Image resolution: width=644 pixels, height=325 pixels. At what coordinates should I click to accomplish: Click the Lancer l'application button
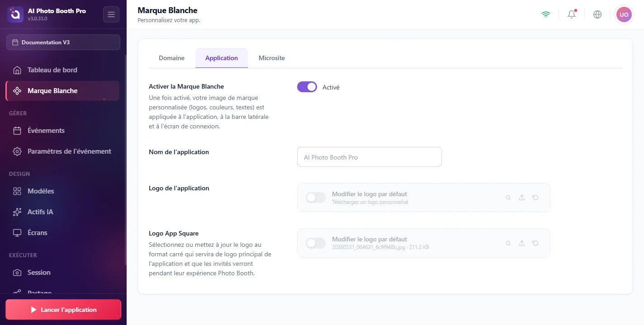coord(63,310)
